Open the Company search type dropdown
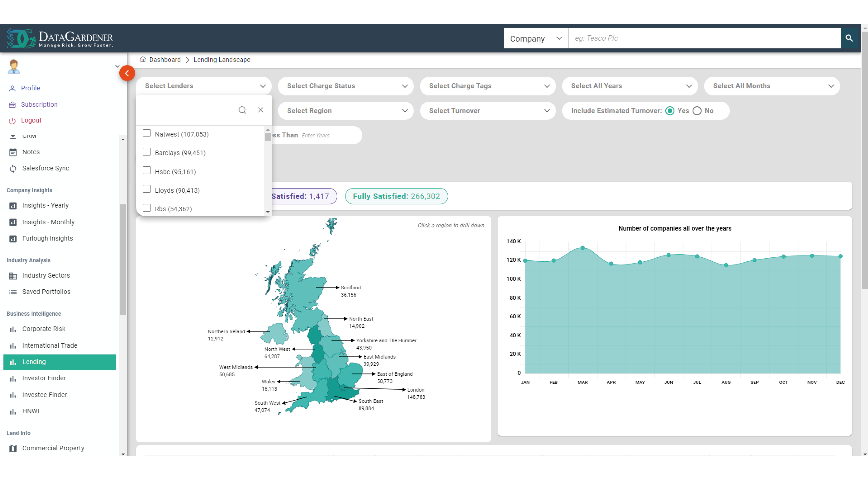The height and width of the screenshot is (488, 868). pyautogui.click(x=535, y=38)
